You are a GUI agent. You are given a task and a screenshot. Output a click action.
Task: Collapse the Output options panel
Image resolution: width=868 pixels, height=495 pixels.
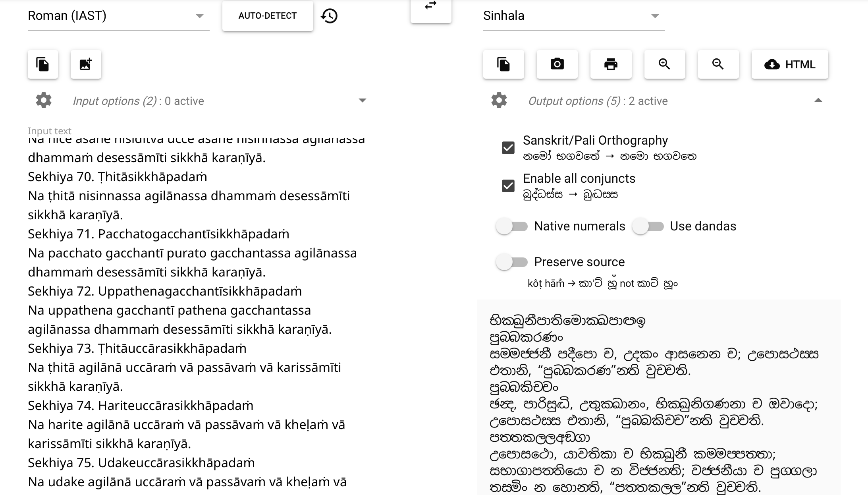tap(818, 101)
